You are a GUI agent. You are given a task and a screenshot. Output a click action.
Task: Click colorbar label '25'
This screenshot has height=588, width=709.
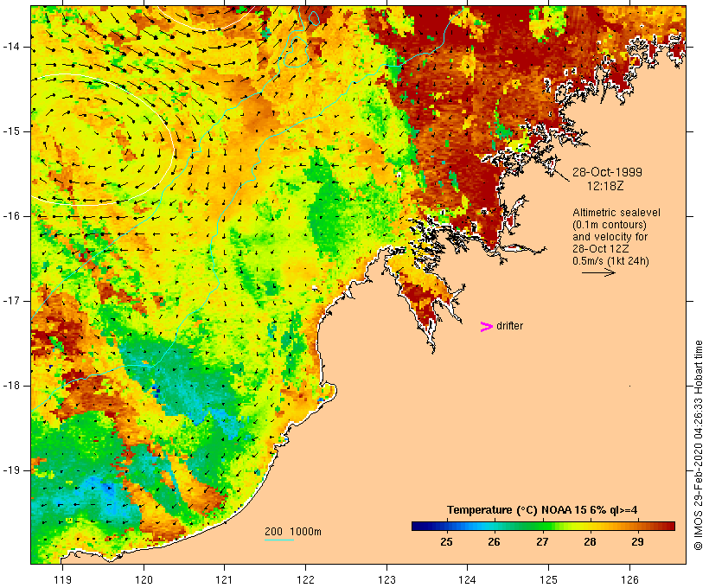tap(446, 542)
